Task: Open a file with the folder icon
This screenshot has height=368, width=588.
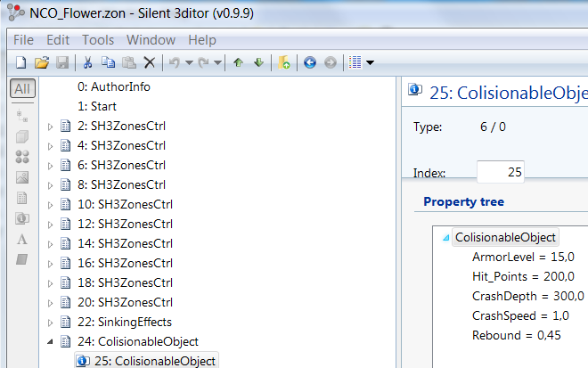Action: point(41,62)
